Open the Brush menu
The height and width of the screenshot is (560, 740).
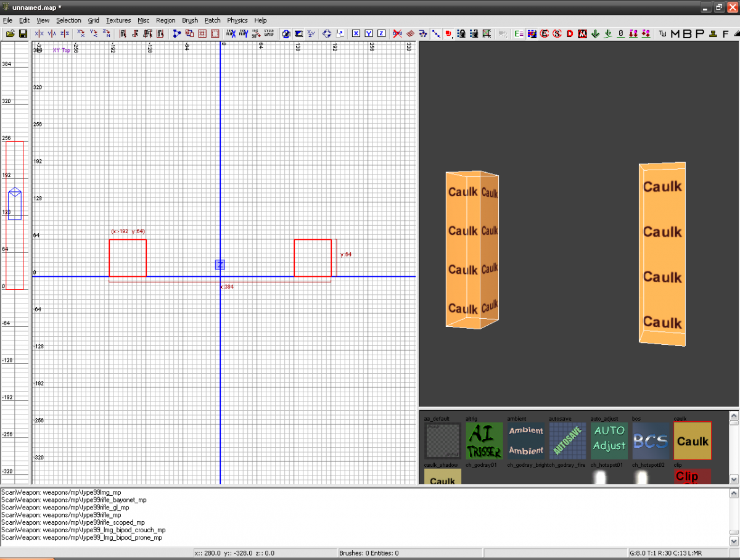click(x=189, y=20)
